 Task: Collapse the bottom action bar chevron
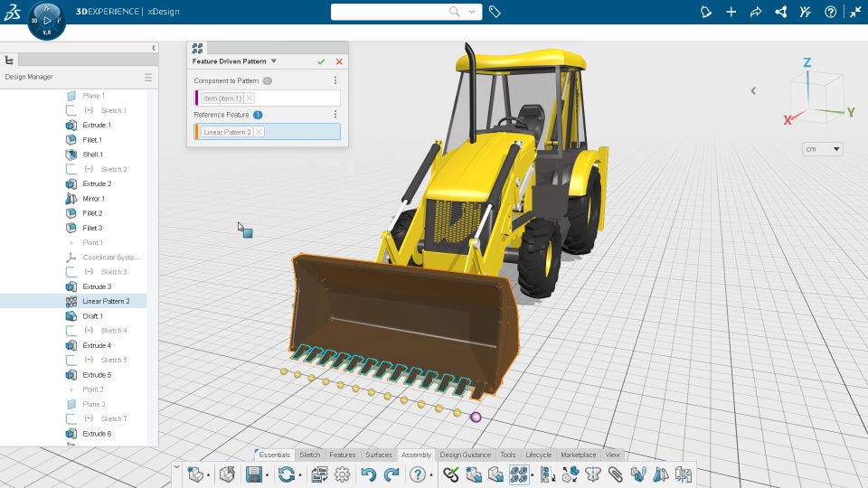pyautogui.click(x=176, y=467)
